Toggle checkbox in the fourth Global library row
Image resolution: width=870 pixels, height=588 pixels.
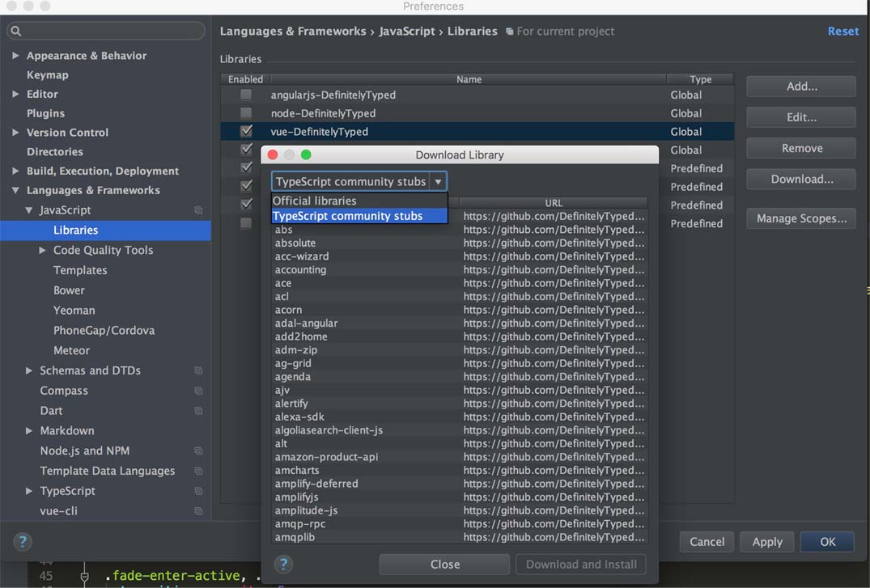(x=246, y=149)
